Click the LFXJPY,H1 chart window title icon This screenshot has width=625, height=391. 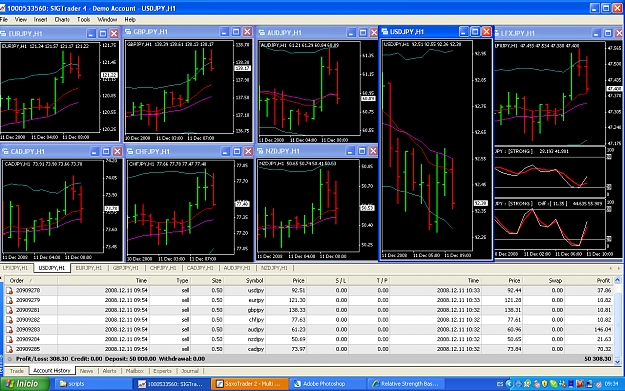497,33
